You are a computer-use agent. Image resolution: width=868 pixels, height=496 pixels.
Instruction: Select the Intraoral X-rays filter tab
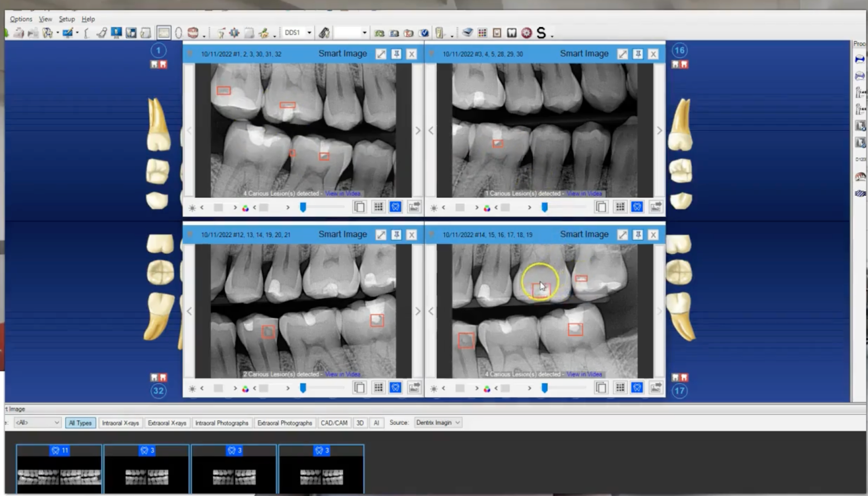coord(120,423)
